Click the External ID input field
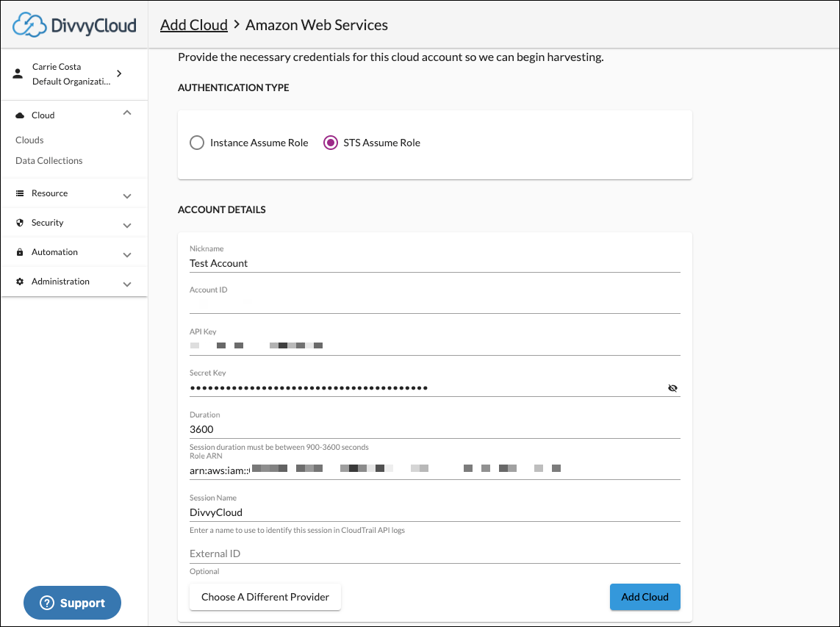Viewport: 840px width, 627px height. click(435, 553)
